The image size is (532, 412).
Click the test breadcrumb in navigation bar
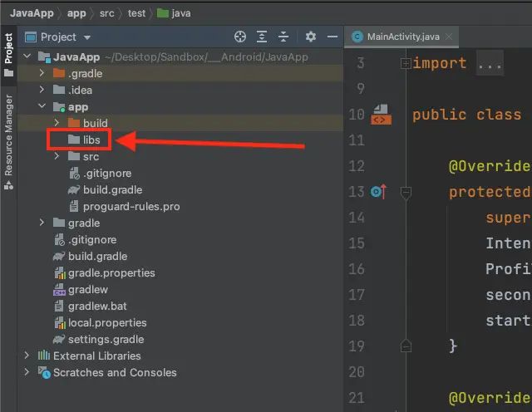136,13
